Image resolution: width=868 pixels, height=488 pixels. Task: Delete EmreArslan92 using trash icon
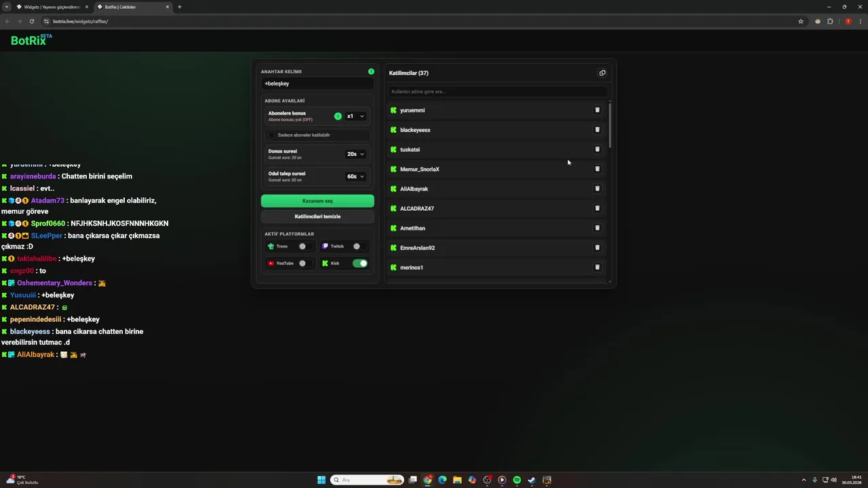(597, 247)
